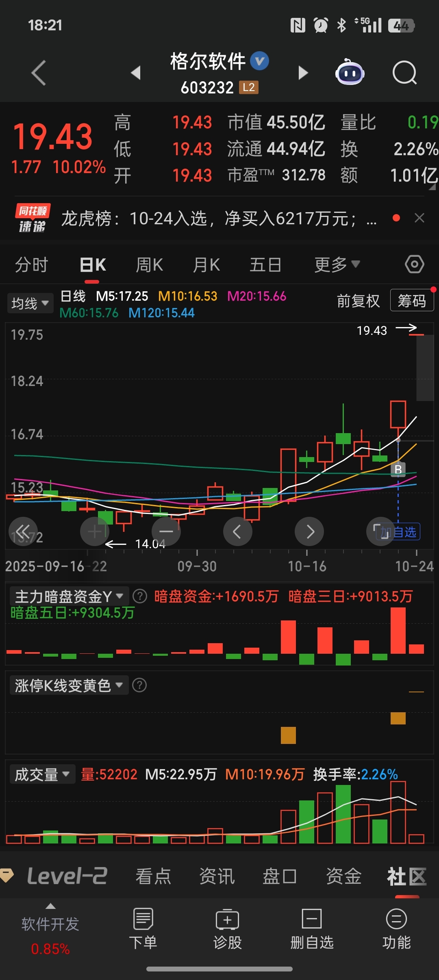Tap the 格尔软件 stock name title
The image size is (439, 980).
[208, 61]
